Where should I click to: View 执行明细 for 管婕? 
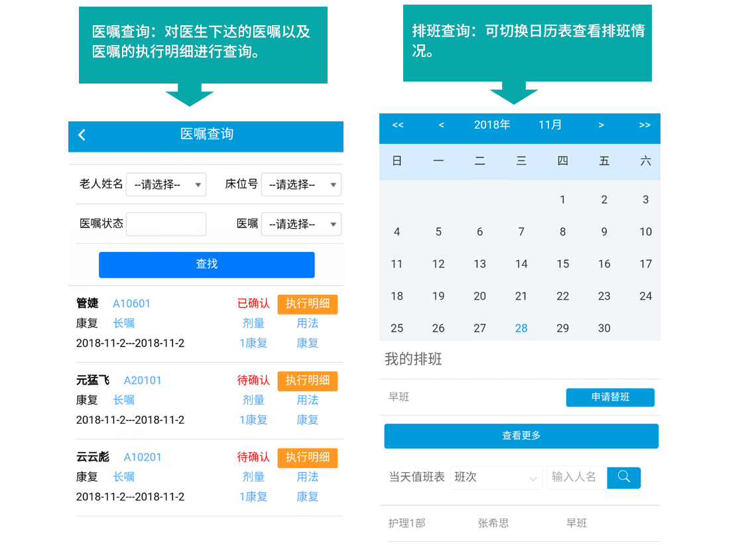[x=307, y=304]
